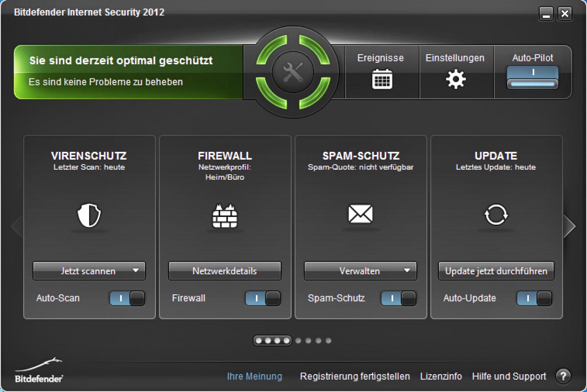Open the Ihre Meinung link
This screenshot has width=587, height=392.
255,376
